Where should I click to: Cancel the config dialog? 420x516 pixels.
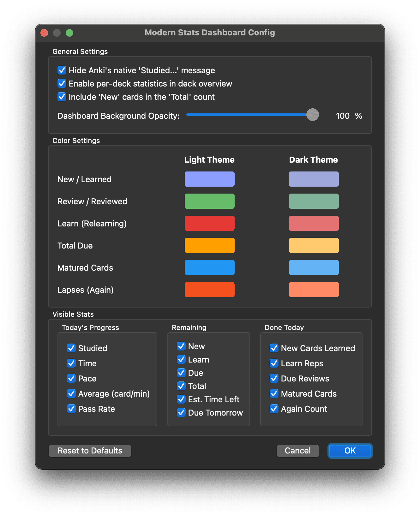298,451
